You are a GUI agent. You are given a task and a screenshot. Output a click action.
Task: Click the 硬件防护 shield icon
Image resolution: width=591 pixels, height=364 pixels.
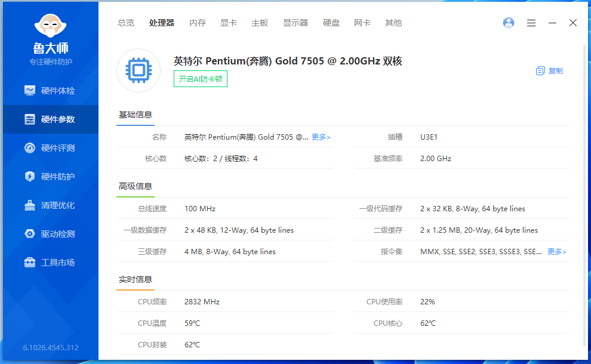pos(30,177)
